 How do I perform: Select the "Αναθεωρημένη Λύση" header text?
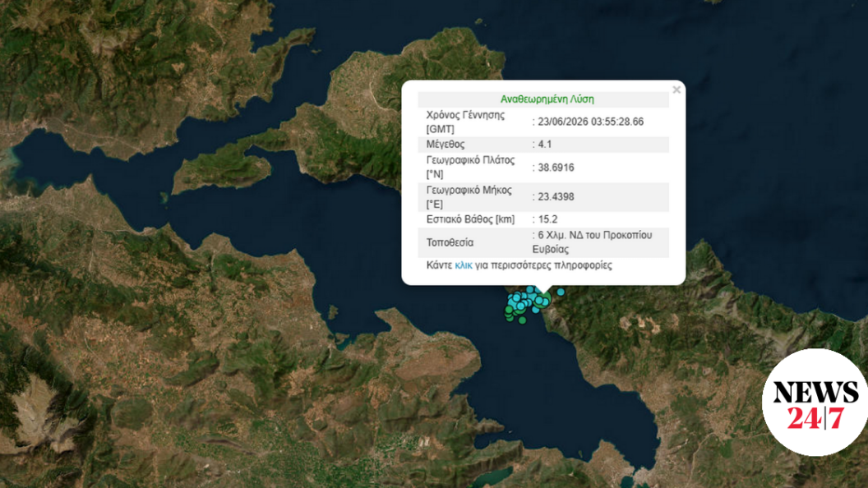pos(547,99)
